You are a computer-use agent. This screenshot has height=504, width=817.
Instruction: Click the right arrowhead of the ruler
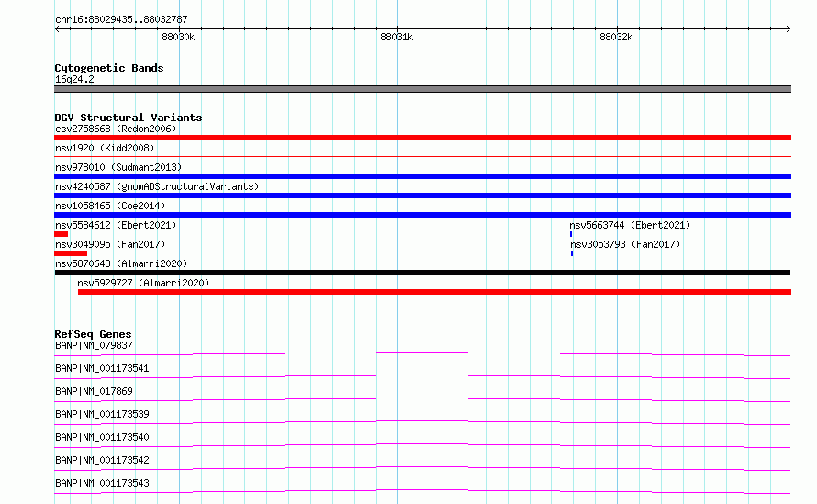(x=789, y=28)
